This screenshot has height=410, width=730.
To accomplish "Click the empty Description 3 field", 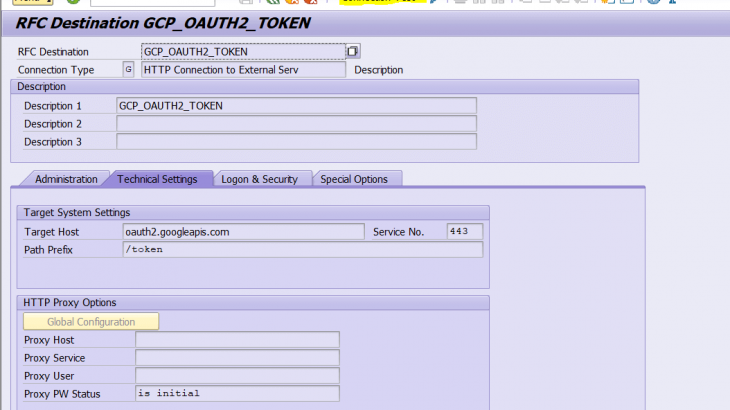I will (296, 142).
